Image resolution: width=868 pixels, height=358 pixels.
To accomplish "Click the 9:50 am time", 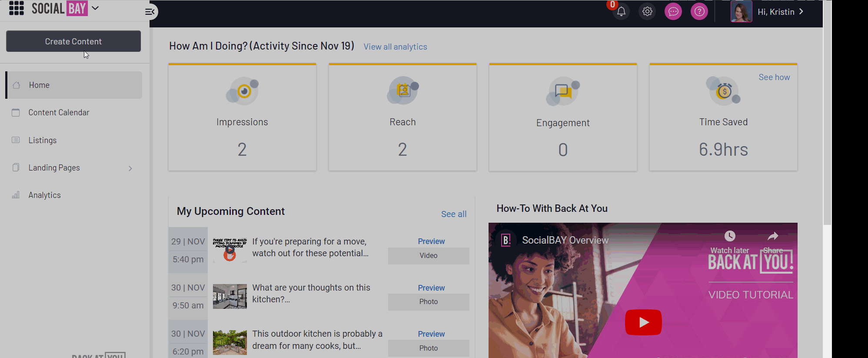I will tap(188, 305).
